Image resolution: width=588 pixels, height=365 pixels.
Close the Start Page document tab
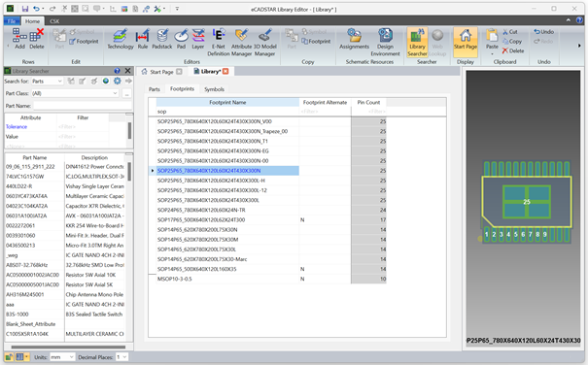pos(179,72)
